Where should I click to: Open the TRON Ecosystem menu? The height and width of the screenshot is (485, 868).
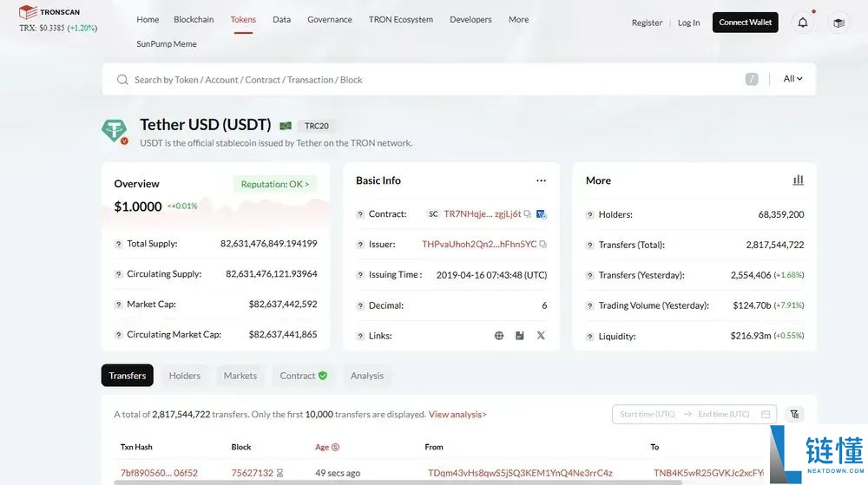point(401,19)
